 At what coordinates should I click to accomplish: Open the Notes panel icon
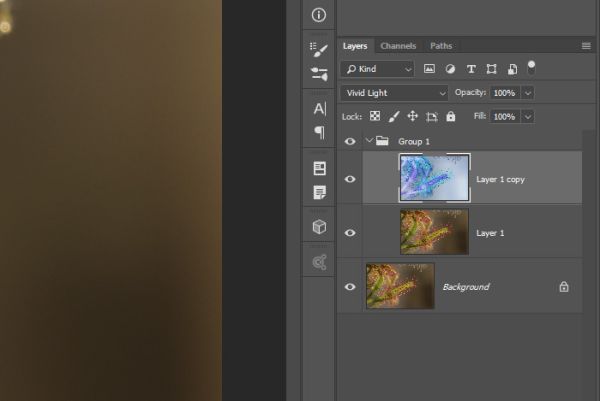tap(320, 192)
